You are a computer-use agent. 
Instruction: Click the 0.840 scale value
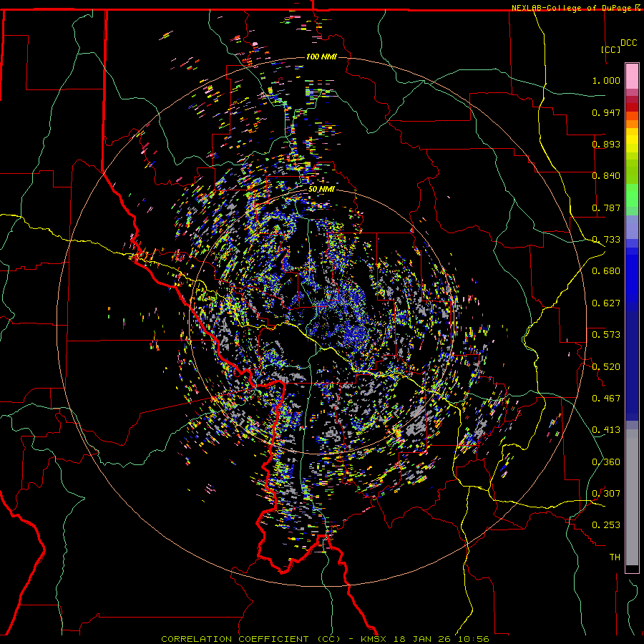point(606,175)
